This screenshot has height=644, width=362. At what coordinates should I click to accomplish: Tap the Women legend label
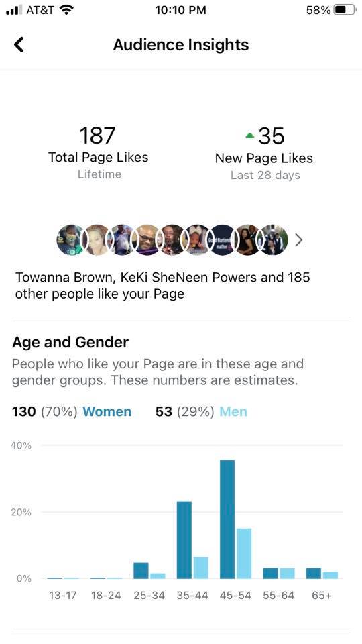(x=107, y=411)
